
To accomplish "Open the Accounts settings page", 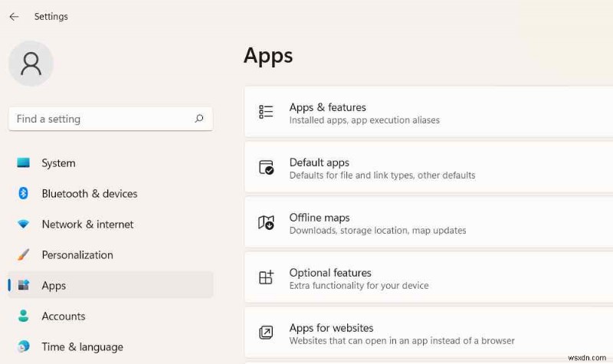I will point(64,316).
